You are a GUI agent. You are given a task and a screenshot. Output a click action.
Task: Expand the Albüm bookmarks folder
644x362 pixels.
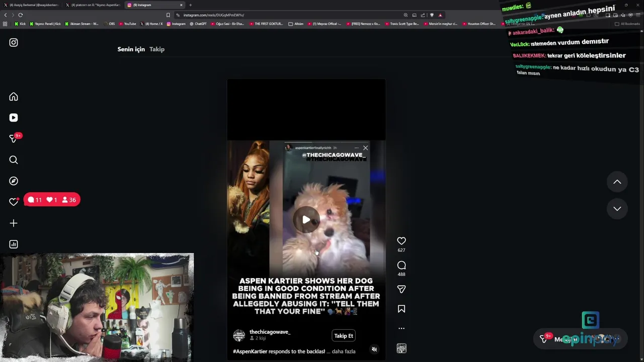(x=296, y=24)
